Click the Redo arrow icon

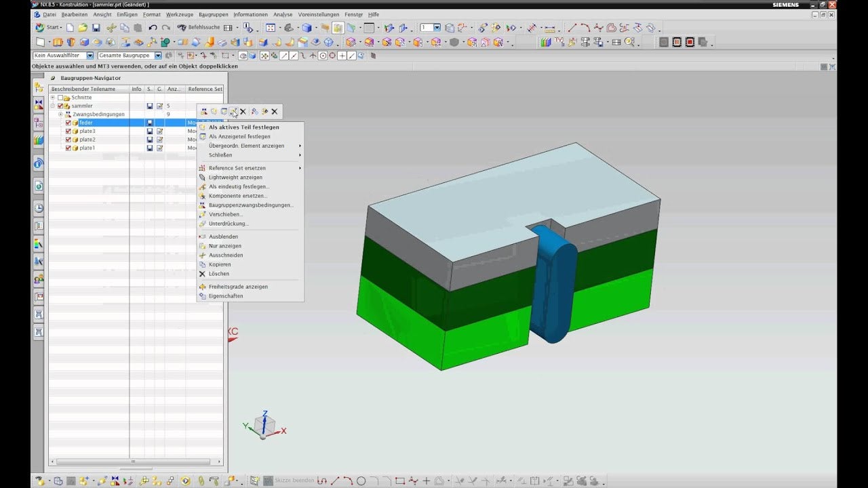[166, 28]
